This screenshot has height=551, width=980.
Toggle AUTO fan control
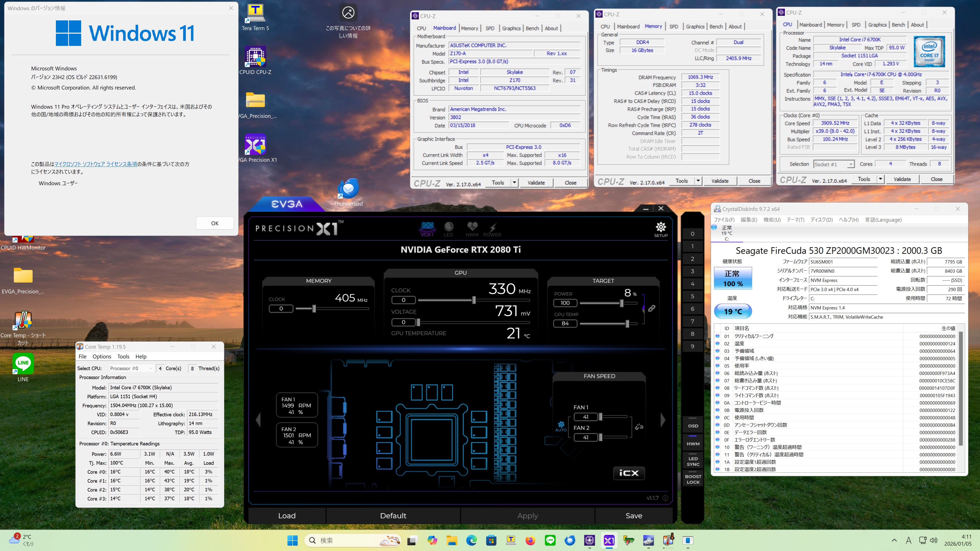561,426
